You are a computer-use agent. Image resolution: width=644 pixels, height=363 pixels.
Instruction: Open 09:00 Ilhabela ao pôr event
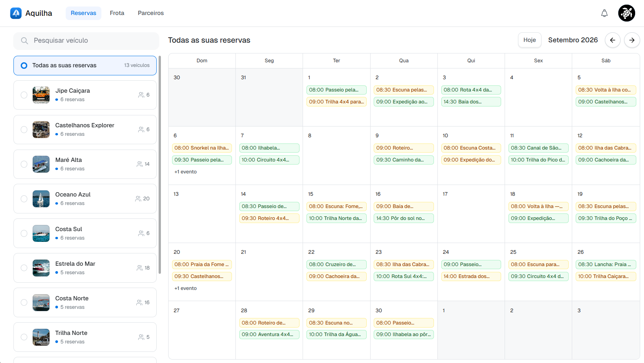(404, 335)
